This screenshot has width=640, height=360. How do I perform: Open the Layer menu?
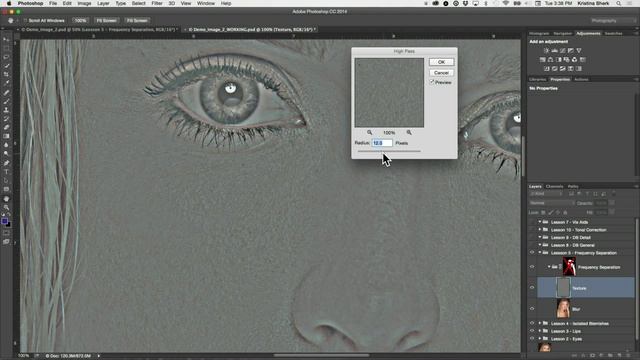point(103,3)
